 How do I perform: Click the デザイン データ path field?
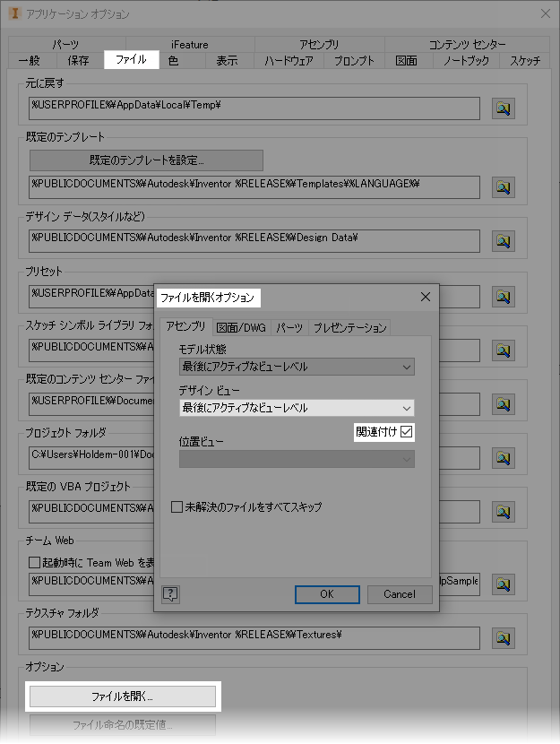(x=254, y=241)
